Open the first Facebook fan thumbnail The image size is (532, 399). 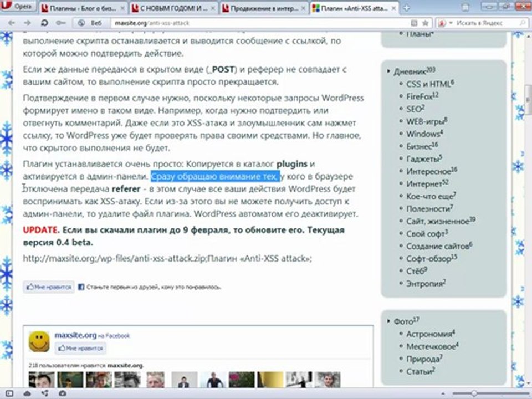[42, 379]
